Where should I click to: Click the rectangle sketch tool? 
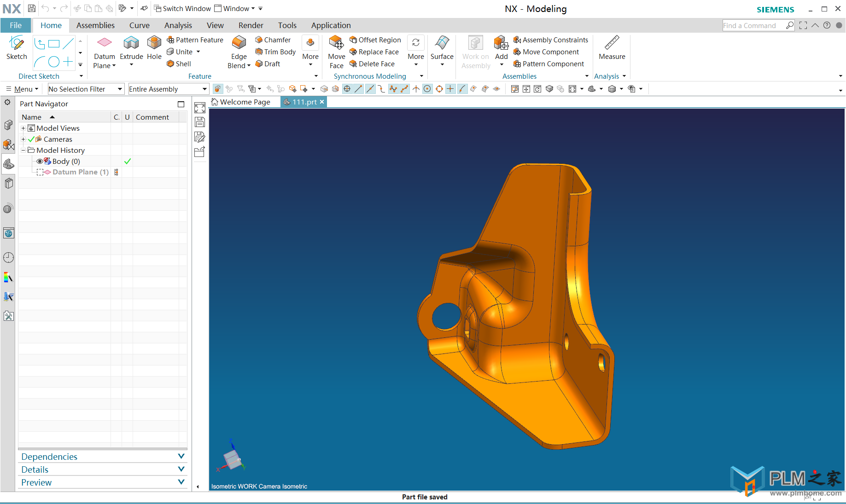(54, 44)
